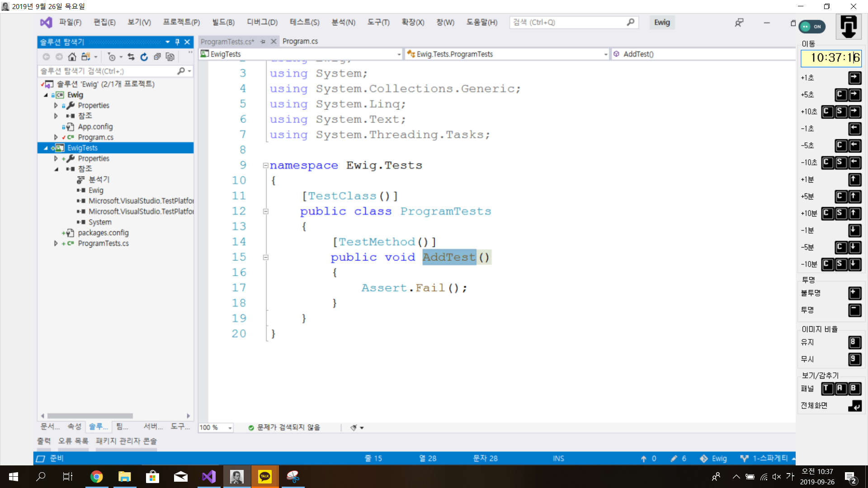Screen dimensions: 868x488
Task: Collapse the AddTest method outlining box
Action: pos(266,257)
